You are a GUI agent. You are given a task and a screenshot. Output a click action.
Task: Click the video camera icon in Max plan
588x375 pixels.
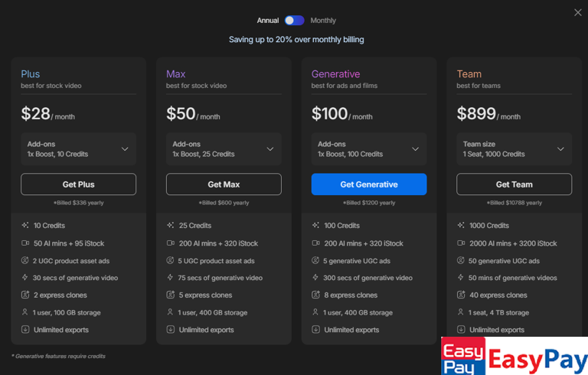click(x=171, y=243)
